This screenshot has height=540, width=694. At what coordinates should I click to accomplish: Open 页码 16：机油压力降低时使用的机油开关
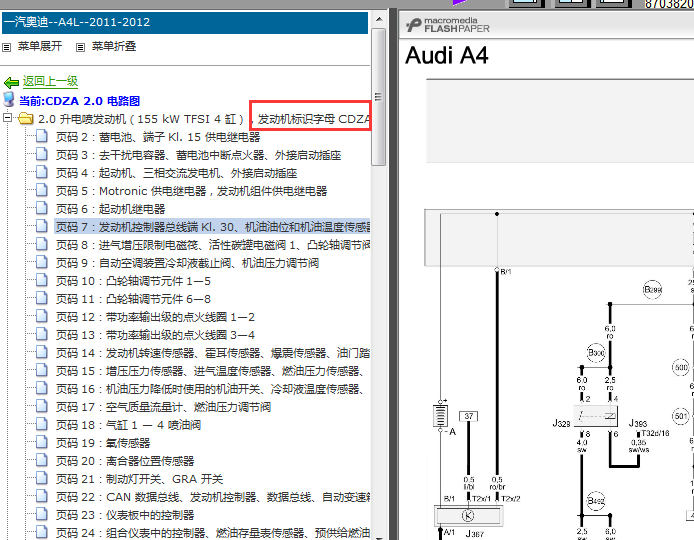click(210, 389)
